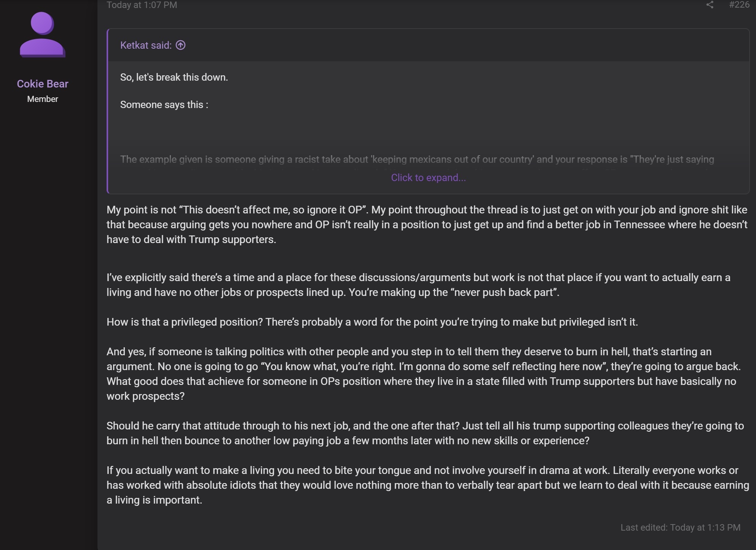
Task: Click paragraph starting I've explicitly said
Action: coord(418,285)
